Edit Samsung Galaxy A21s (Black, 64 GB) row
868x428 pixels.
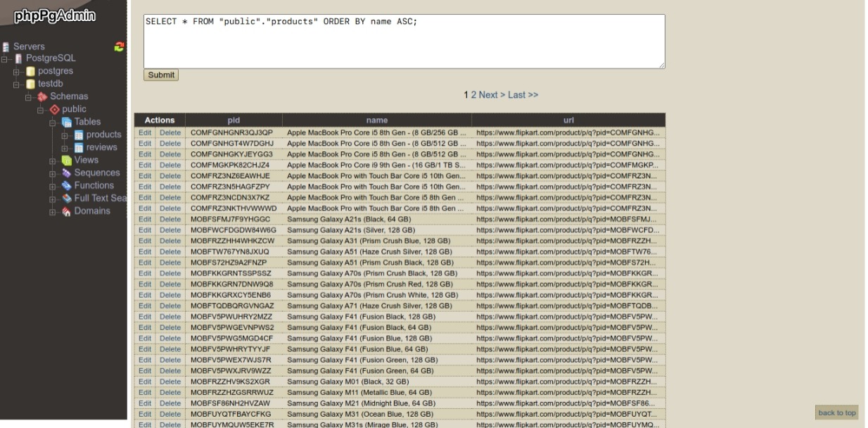[145, 219]
